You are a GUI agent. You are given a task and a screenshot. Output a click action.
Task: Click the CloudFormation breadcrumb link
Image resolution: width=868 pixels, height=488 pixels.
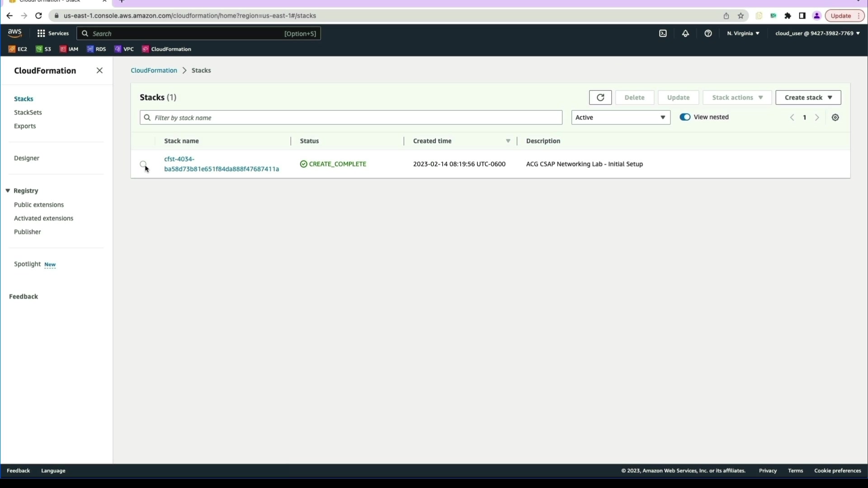(x=154, y=70)
